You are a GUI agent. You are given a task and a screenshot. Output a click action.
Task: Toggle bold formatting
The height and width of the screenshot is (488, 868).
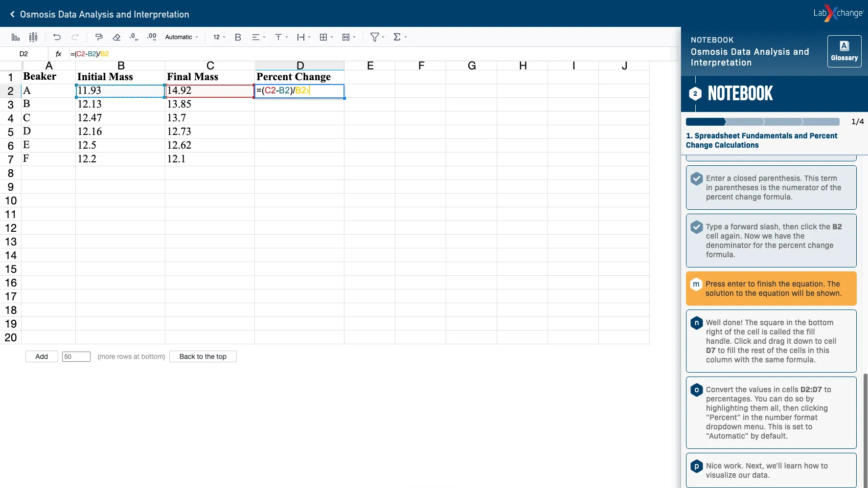pos(238,37)
